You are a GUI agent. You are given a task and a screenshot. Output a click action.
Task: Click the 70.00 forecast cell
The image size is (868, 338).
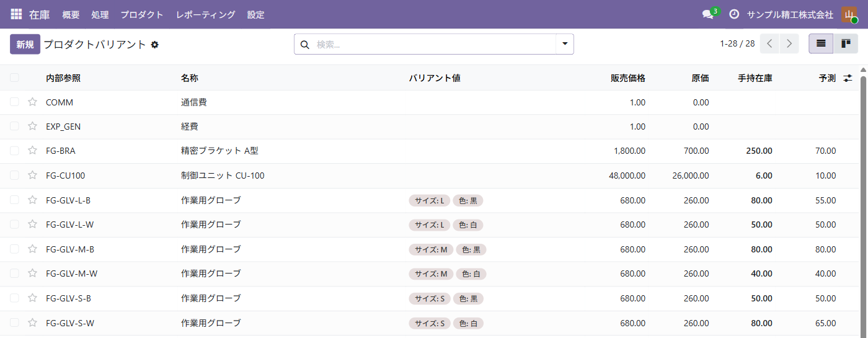826,151
